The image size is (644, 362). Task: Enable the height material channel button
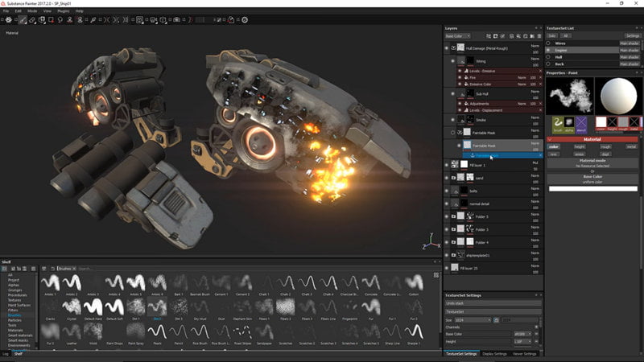coord(580,146)
